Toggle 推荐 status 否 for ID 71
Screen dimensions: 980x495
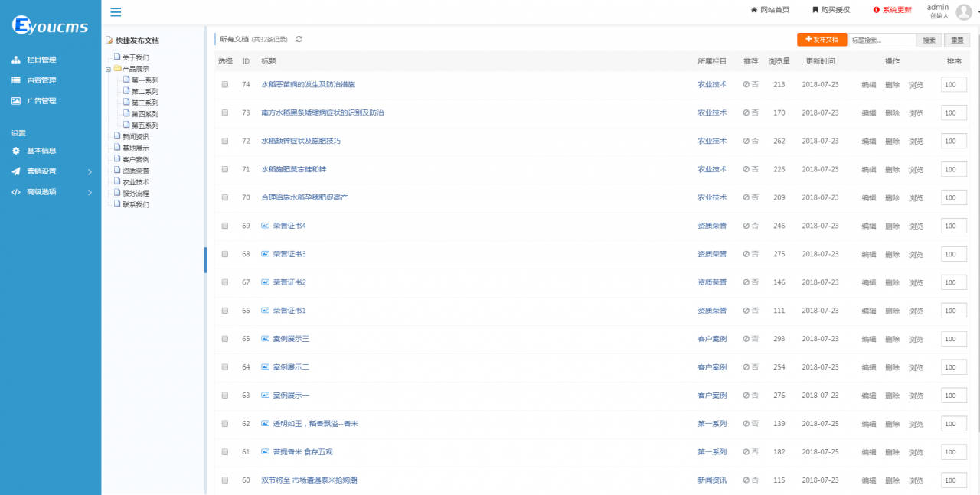pyautogui.click(x=750, y=169)
